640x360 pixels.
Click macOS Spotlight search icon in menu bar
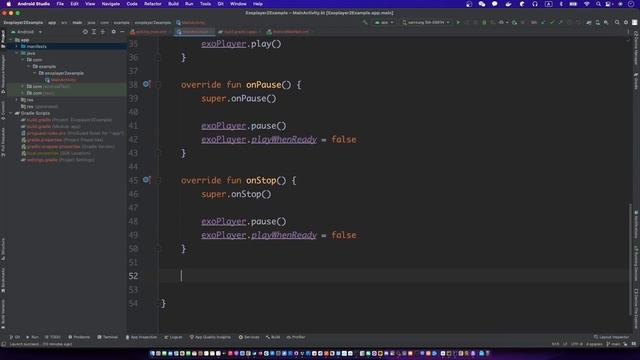pos(598,4)
